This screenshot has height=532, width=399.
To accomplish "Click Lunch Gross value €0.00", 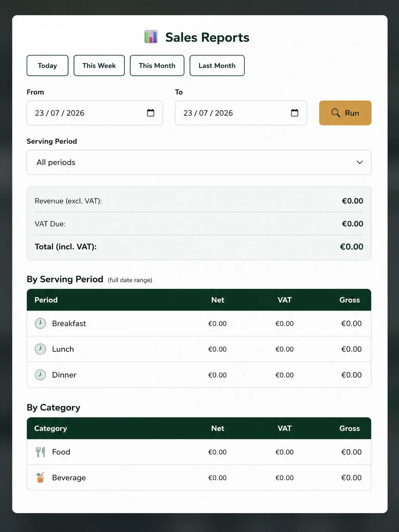I will 352,349.
